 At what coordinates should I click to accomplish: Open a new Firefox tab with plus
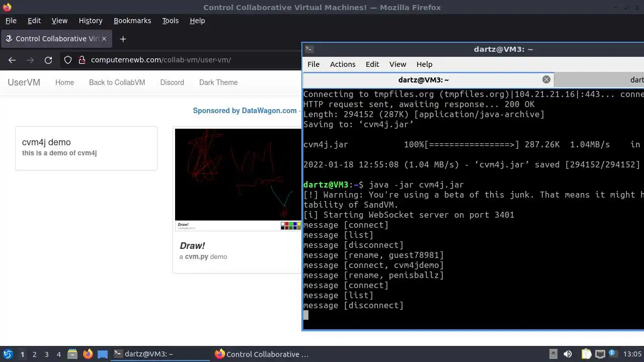tap(123, 39)
